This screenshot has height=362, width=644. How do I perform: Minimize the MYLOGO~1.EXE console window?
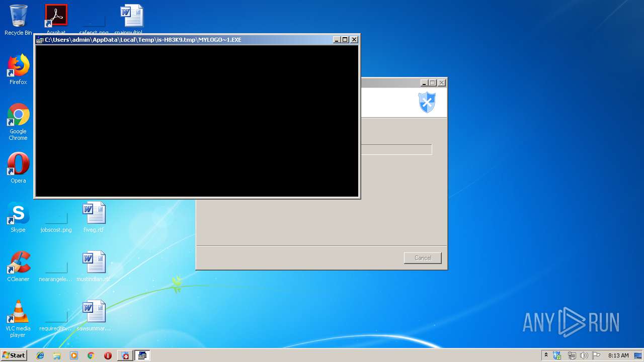tap(337, 40)
